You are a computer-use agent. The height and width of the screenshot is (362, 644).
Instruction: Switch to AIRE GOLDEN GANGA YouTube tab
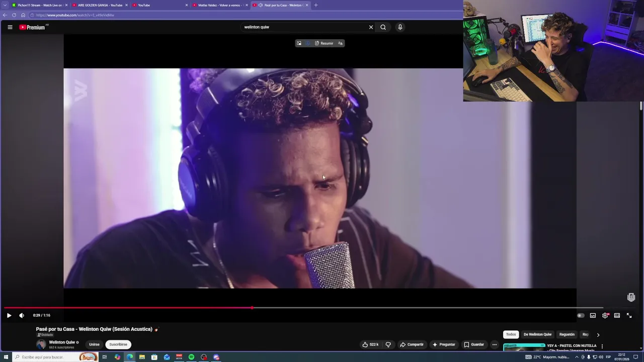point(100,5)
